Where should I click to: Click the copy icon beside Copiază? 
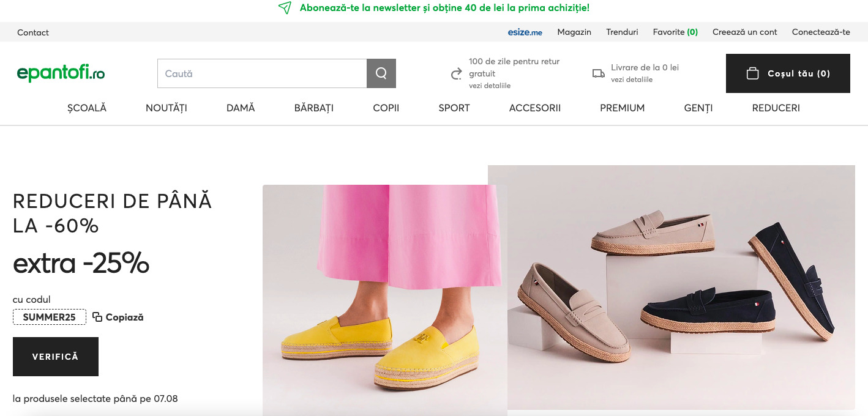click(x=97, y=317)
